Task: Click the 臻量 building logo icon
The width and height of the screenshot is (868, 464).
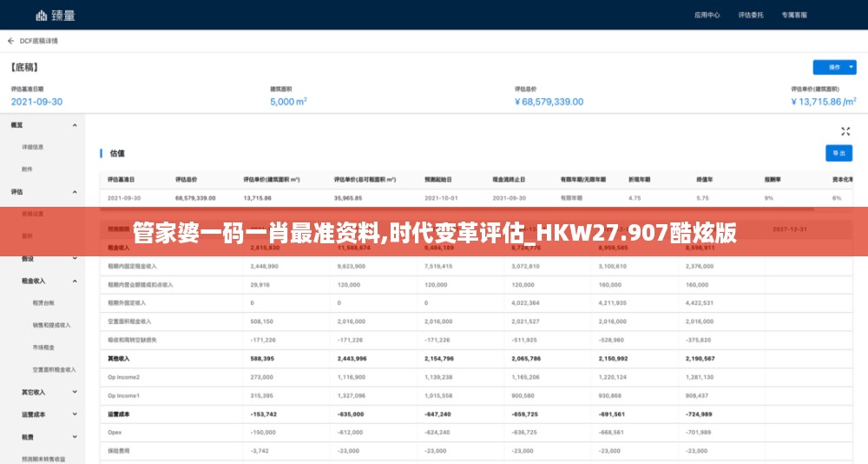Action: pos(42,15)
